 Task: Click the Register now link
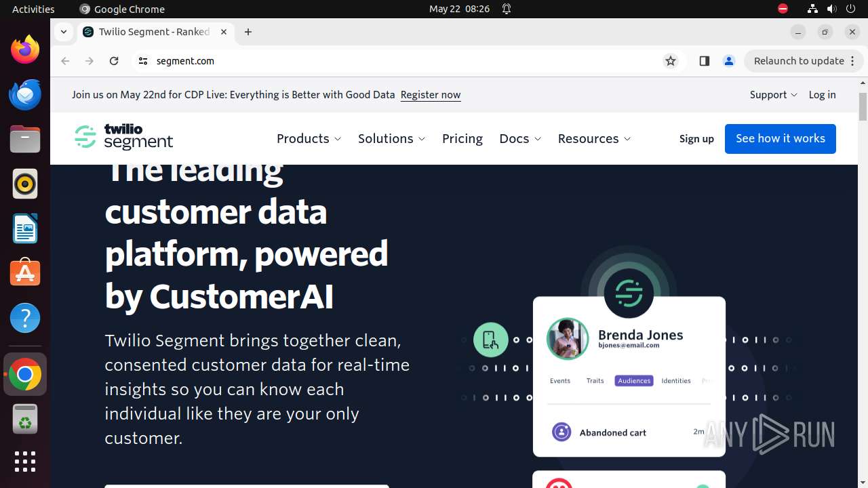click(x=431, y=95)
